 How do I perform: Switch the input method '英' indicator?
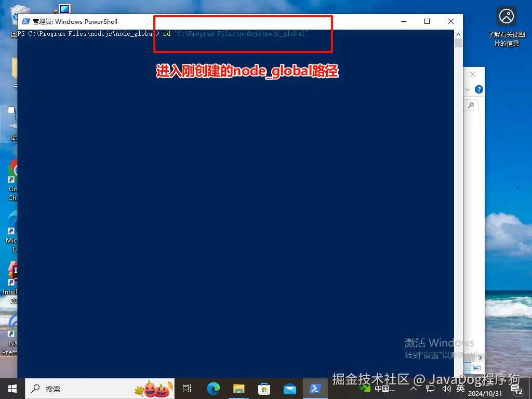coord(460,389)
